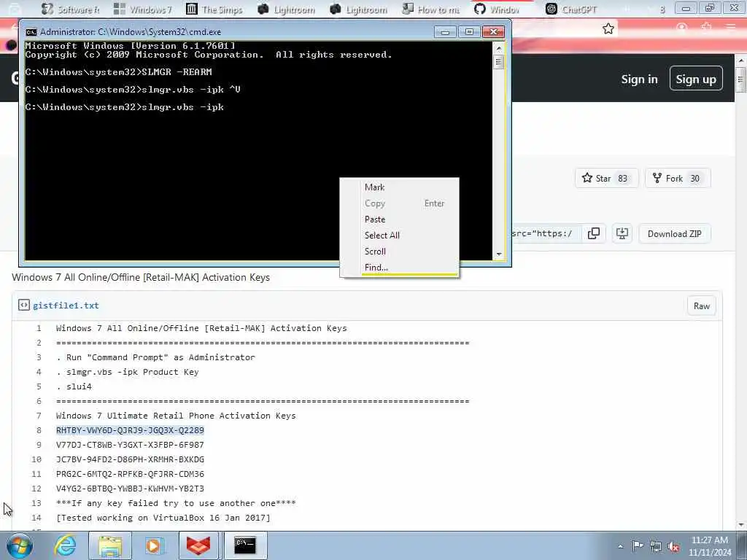Copy the embed script to clipboard icon
747x560 pixels.
coord(594,233)
